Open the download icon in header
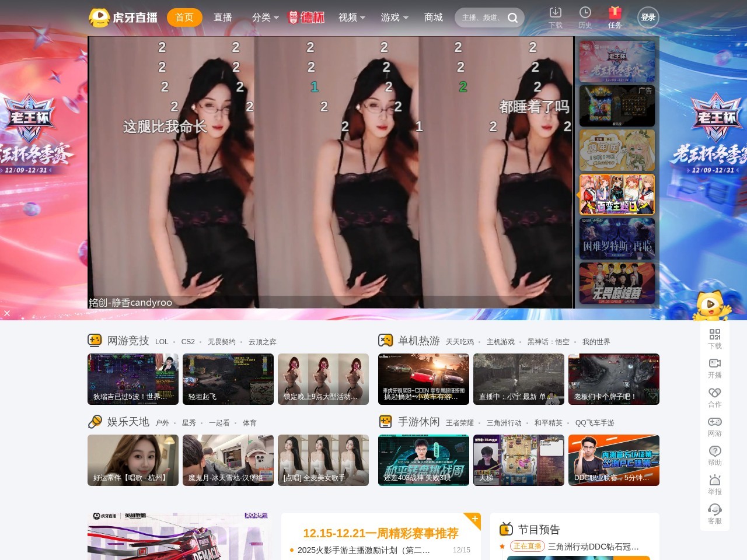 tap(556, 13)
